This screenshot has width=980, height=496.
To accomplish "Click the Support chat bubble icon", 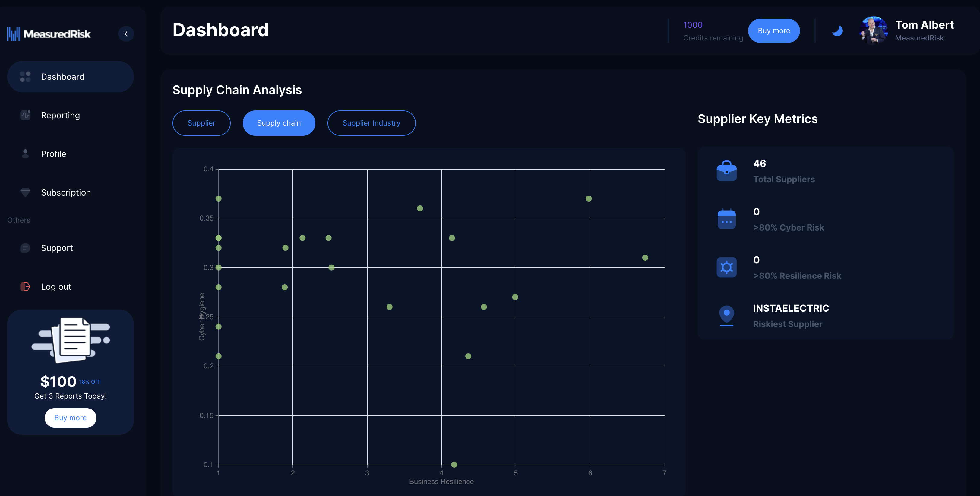I will tap(25, 248).
